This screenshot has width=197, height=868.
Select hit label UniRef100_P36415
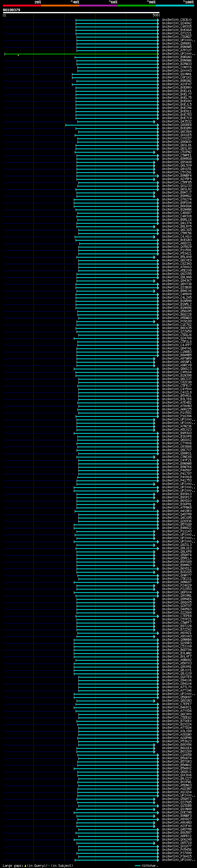click(177, 857)
